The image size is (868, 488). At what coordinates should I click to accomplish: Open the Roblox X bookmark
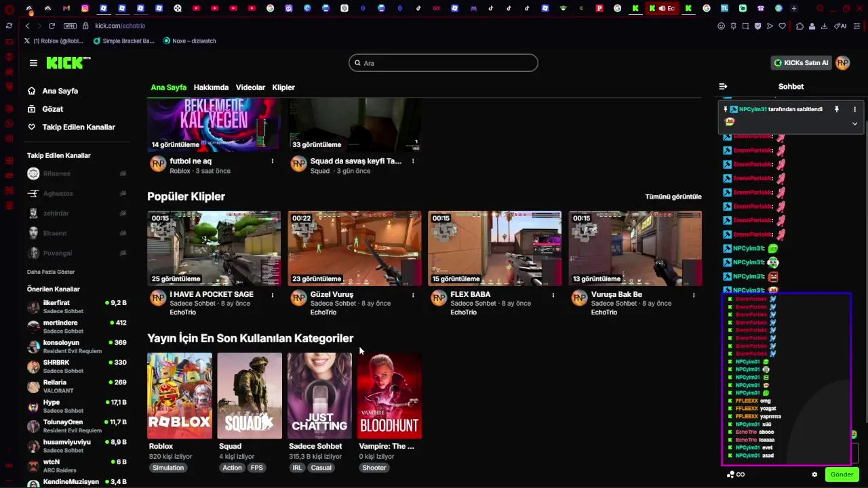point(54,41)
